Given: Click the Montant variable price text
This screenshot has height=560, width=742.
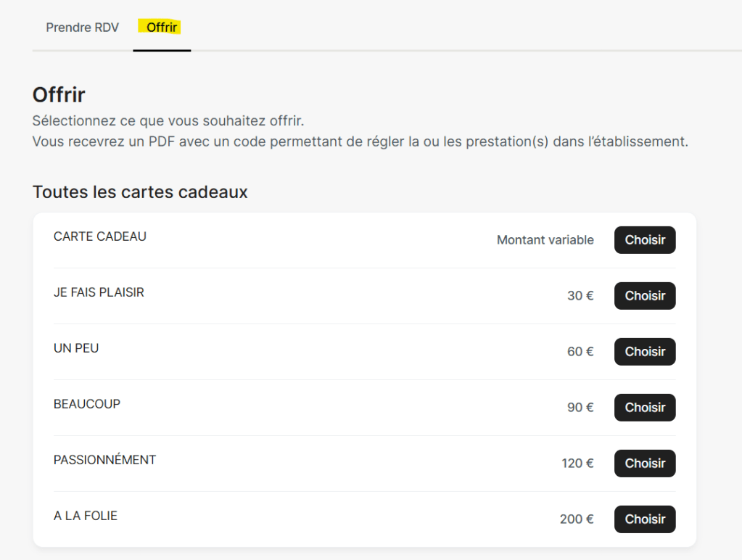Looking at the screenshot, I should [545, 240].
